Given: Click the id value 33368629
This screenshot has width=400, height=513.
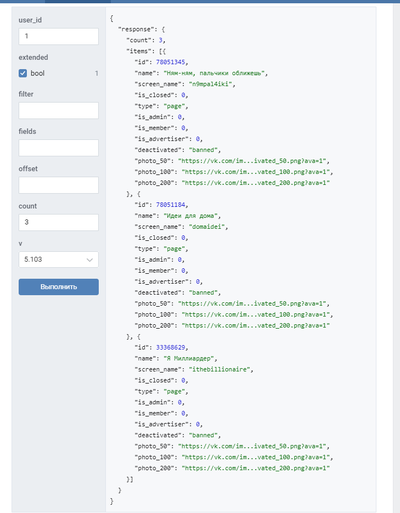Looking at the screenshot, I should point(170,348).
